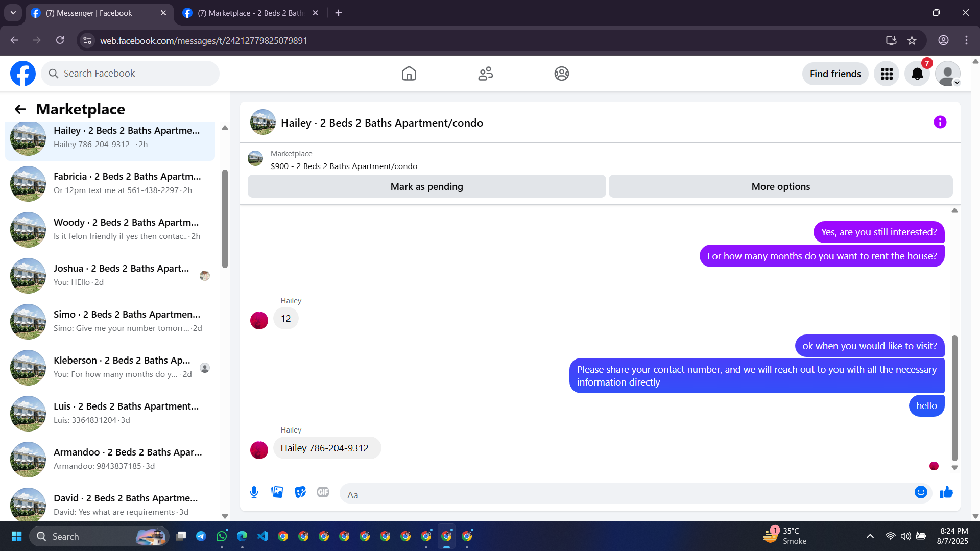This screenshot has width=980, height=551.
Task: View site information icon in address bar
Action: coord(87,40)
